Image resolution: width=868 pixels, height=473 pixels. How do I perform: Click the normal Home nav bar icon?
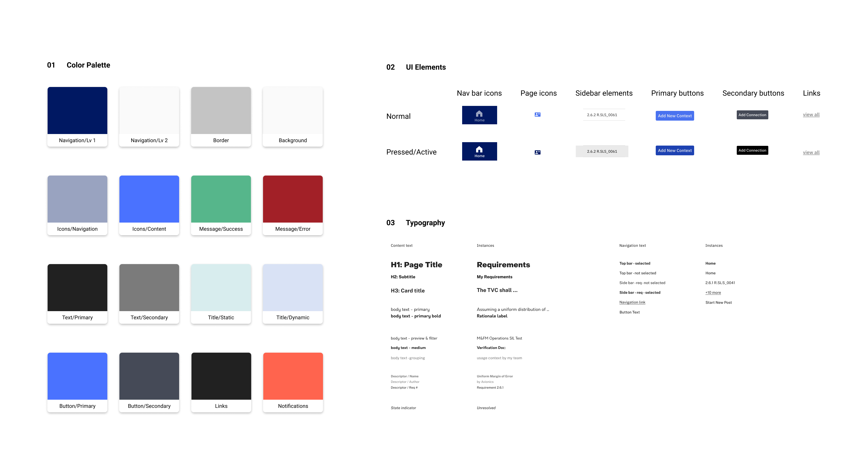point(479,115)
